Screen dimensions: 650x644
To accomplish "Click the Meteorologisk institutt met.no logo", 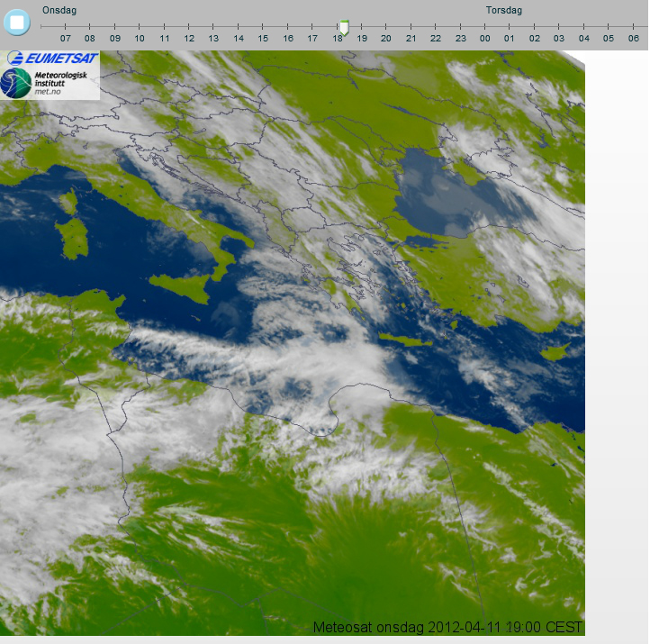I will coord(50,84).
